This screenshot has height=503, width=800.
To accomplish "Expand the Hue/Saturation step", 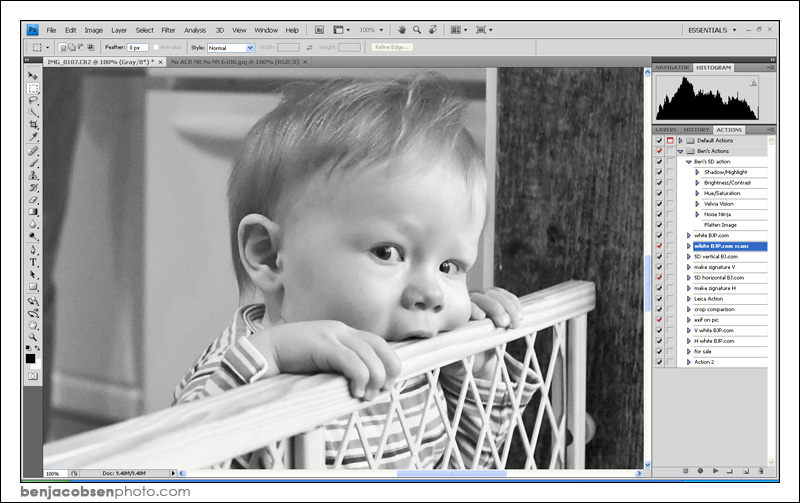I will 697,193.
